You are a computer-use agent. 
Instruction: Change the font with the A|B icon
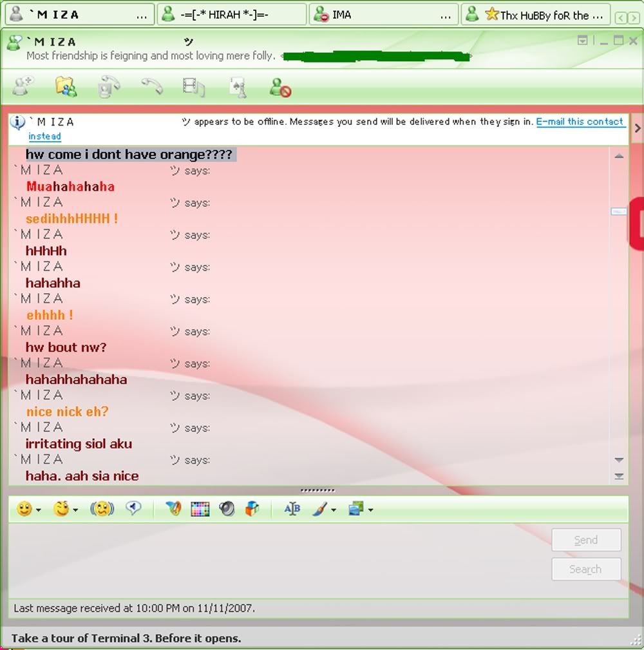292,509
